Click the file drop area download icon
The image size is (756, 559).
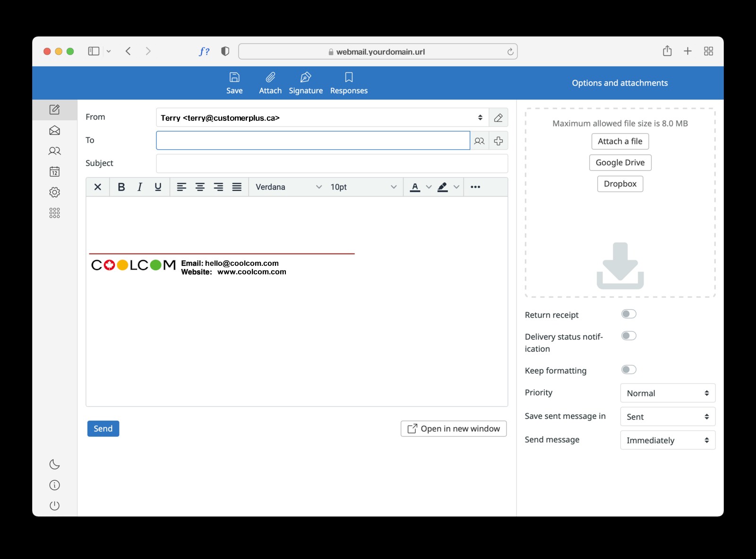[x=620, y=266]
